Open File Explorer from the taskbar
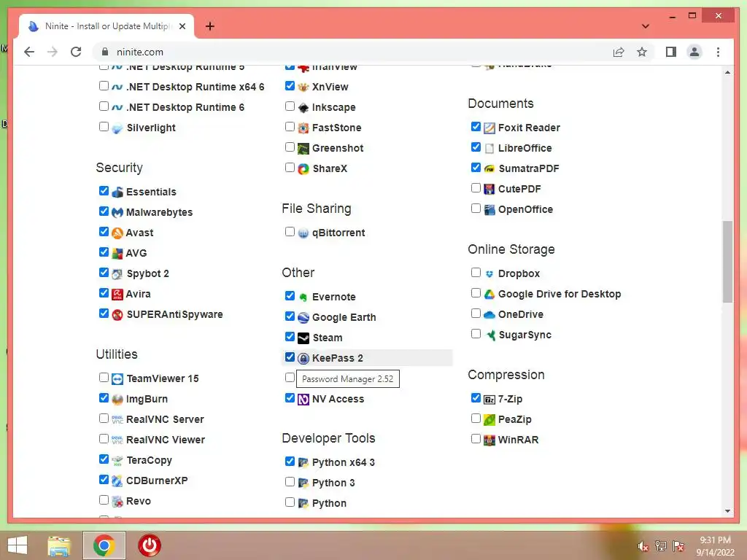The width and height of the screenshot is (747, 560). click(59, 545)
